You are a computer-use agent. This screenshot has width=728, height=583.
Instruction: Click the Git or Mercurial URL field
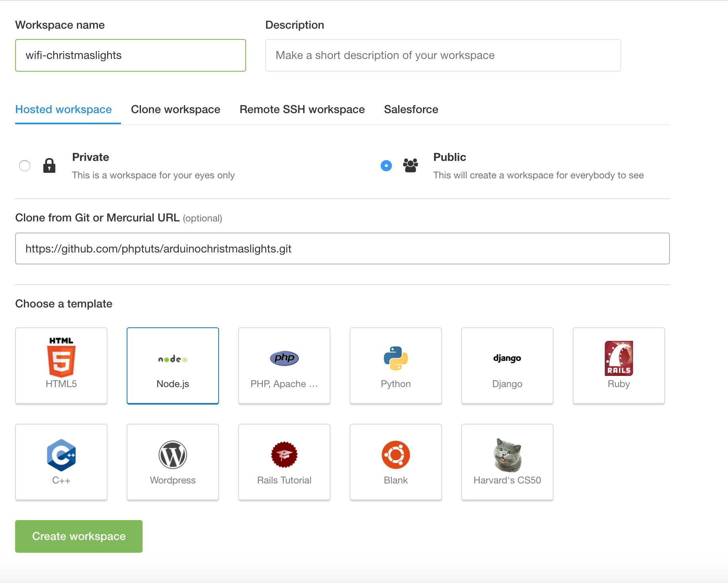point(342,248)
